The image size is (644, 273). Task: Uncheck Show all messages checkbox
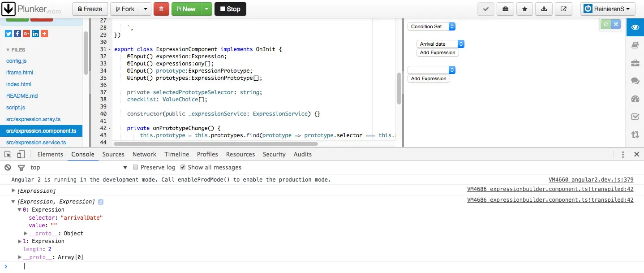(x=183, y=167)
